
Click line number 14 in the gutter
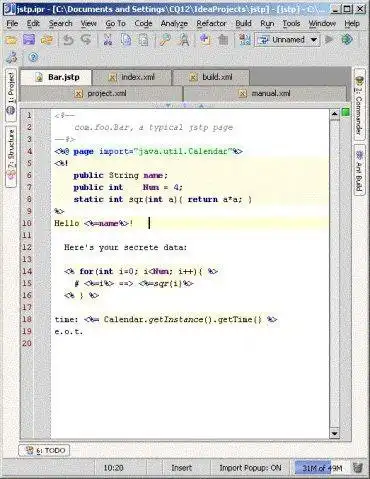27,271
